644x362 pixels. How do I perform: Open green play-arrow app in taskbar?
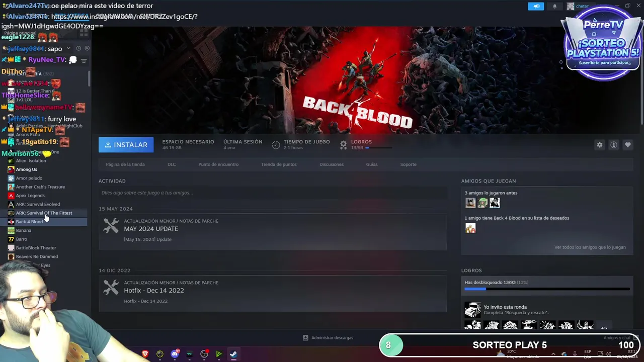tap(219, 354)
